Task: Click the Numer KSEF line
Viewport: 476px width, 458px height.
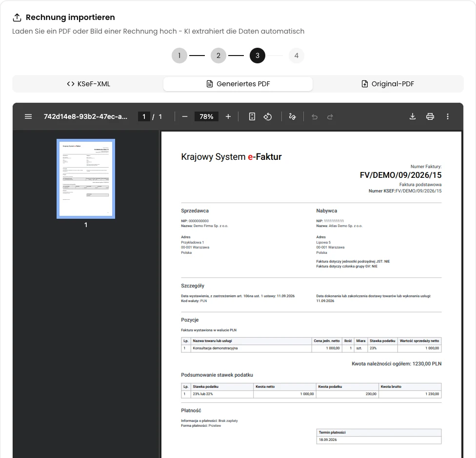Action: click(405, 191)
